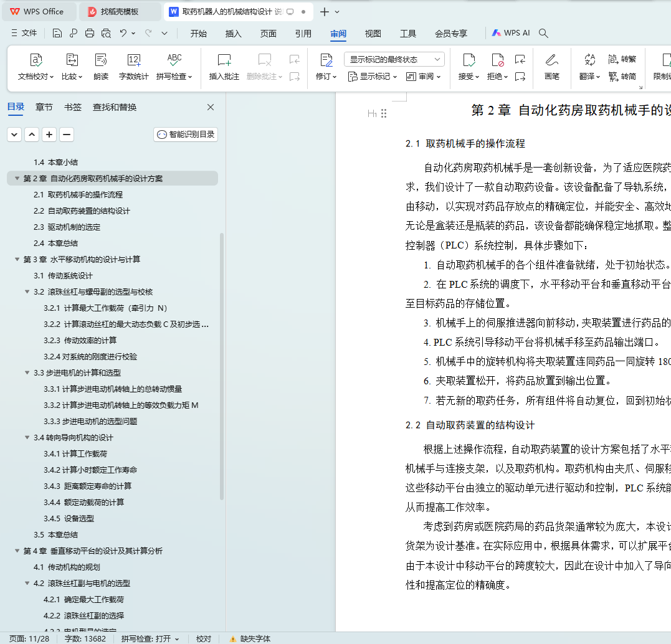This screenshot has width=671, height=644.
Task: Open 字数统计 word count
Action: pos(133,67)
